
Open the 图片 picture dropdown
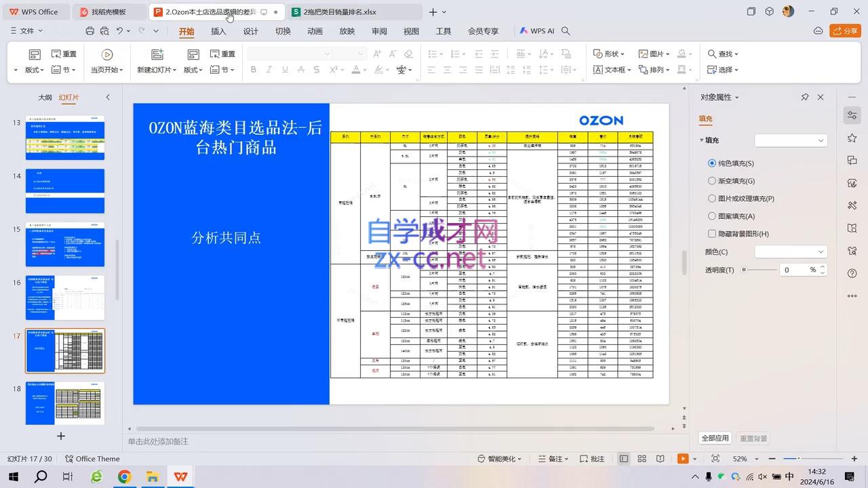tap(654, 54)
